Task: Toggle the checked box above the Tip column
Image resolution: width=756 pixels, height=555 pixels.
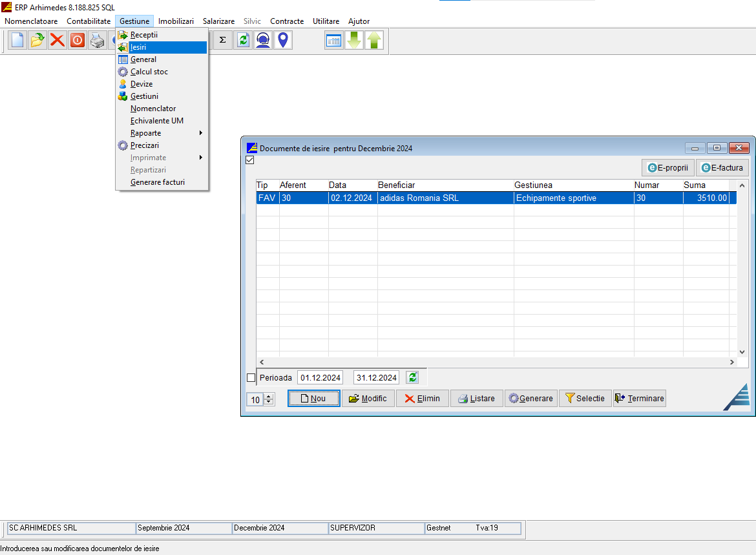Action: [250, 160]
